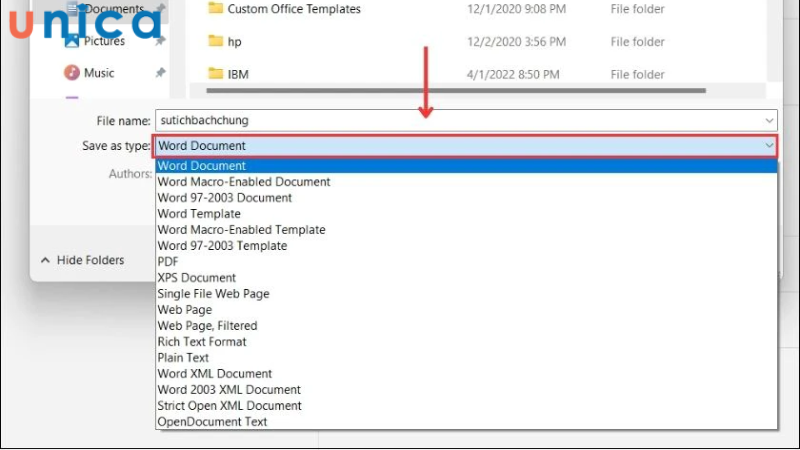Choose Word Macro-Enabled Document option
800x450 pixels.
(243, 182)
